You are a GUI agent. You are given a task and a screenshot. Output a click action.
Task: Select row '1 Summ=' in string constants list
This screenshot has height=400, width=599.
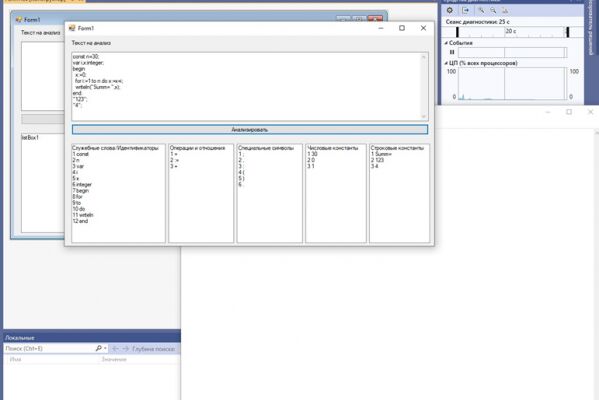click(x=399, y=154)
